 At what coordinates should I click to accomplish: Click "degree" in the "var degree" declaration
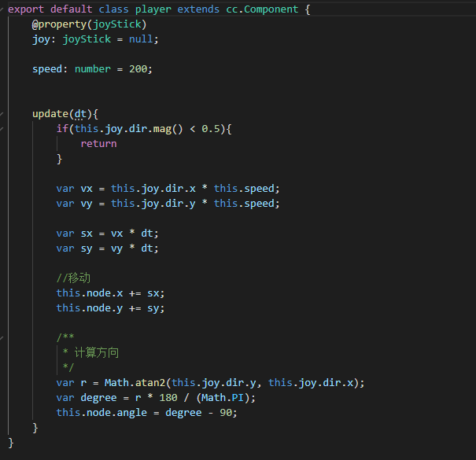click(x=98, y=398)
